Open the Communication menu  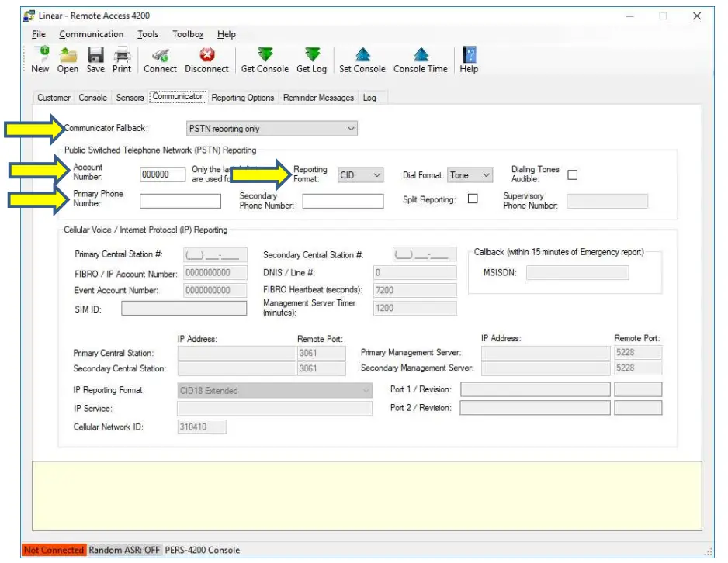click(92, 34)
